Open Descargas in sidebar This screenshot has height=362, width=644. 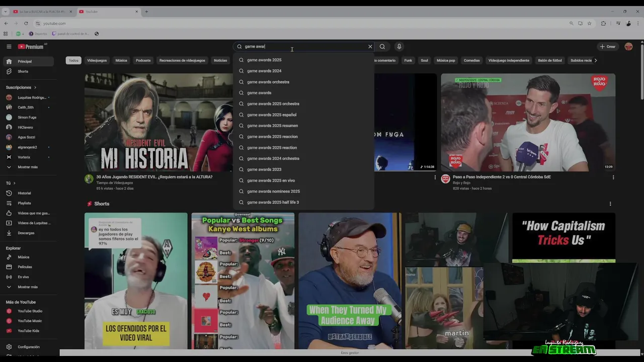(x=28, y=233)
